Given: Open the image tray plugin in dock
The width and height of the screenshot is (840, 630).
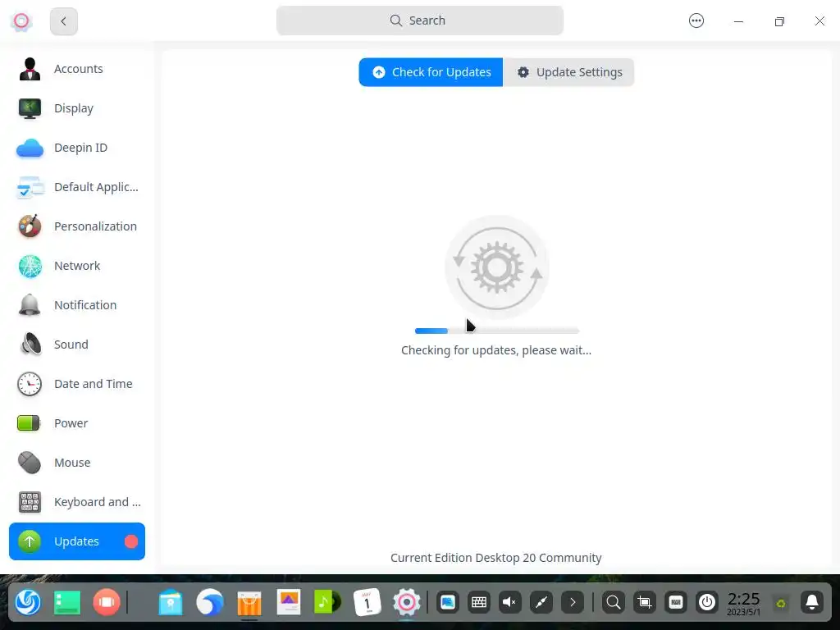Looking at the screenshot, I should pyautogui.click(x=447, y=603).
